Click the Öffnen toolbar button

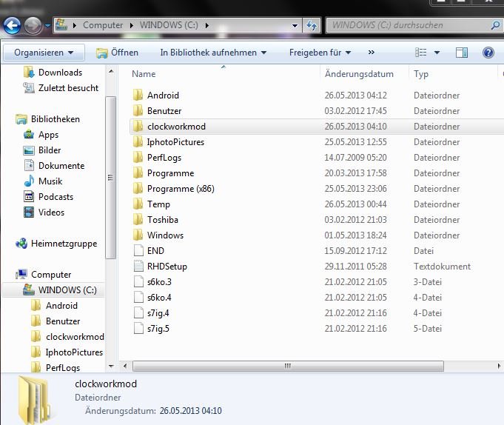[118, 53]
